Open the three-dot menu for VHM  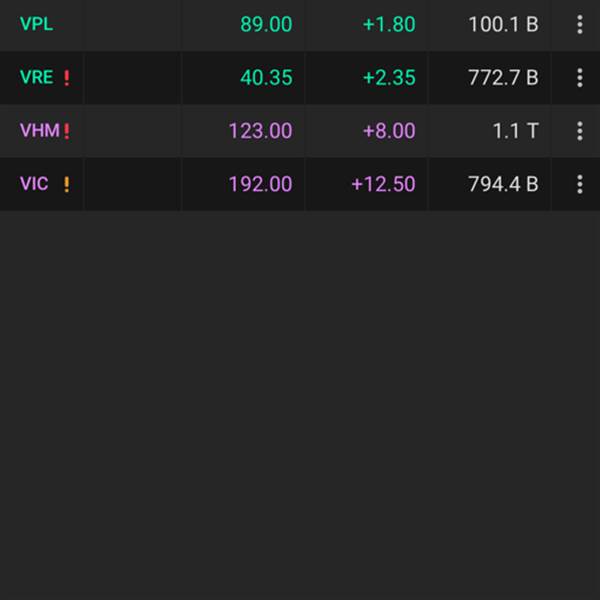pyautogui.click(x=580, y=131)
